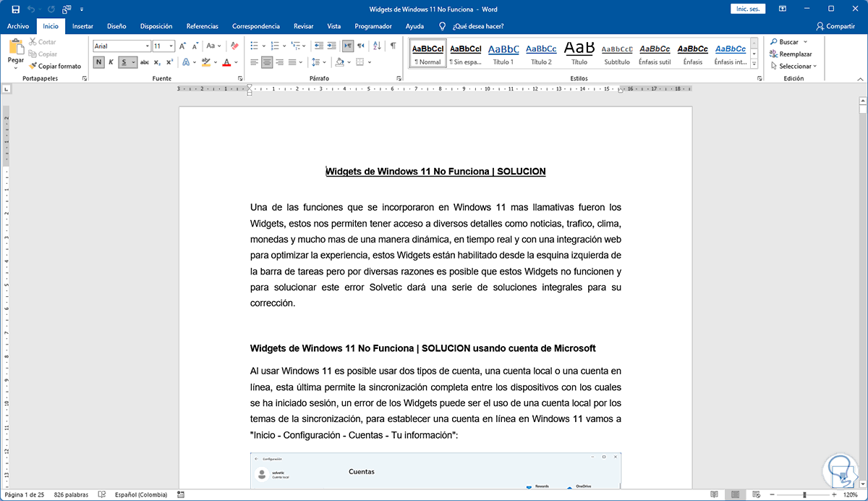This screenshot has width=868, height=501.
Task: Switch to Read Mode view
Action: [x=714, y=494]
